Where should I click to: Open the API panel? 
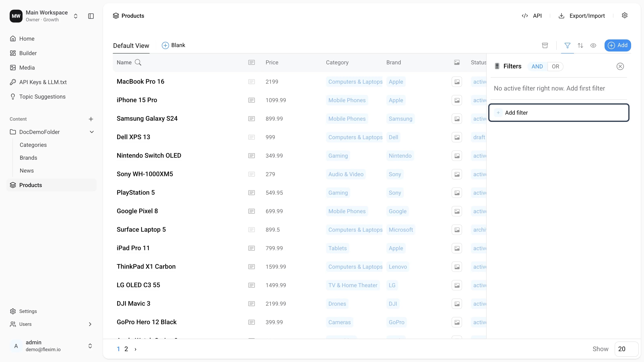532,16
